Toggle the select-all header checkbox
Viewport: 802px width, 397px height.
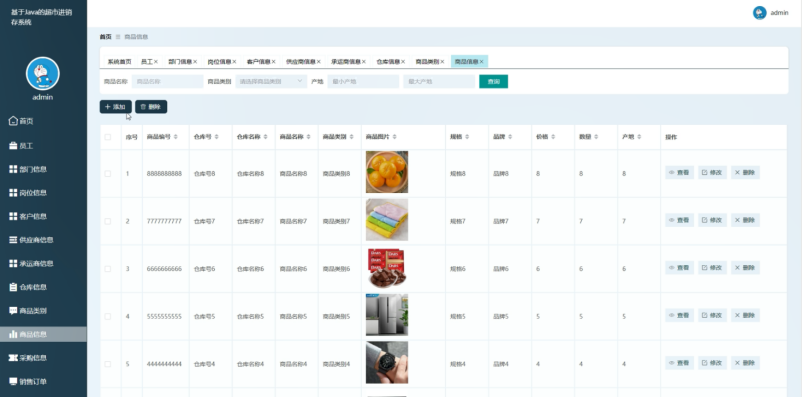click(x=107, y=137)
